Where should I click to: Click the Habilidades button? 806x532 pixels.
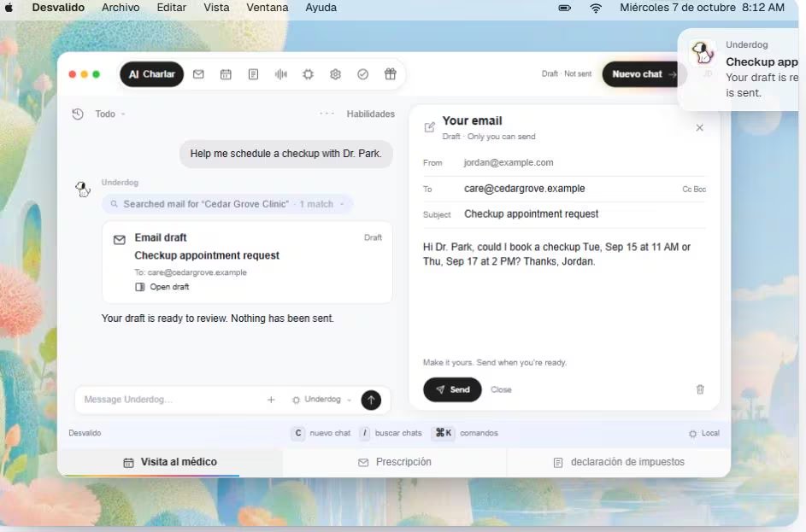tap(371, 114)
